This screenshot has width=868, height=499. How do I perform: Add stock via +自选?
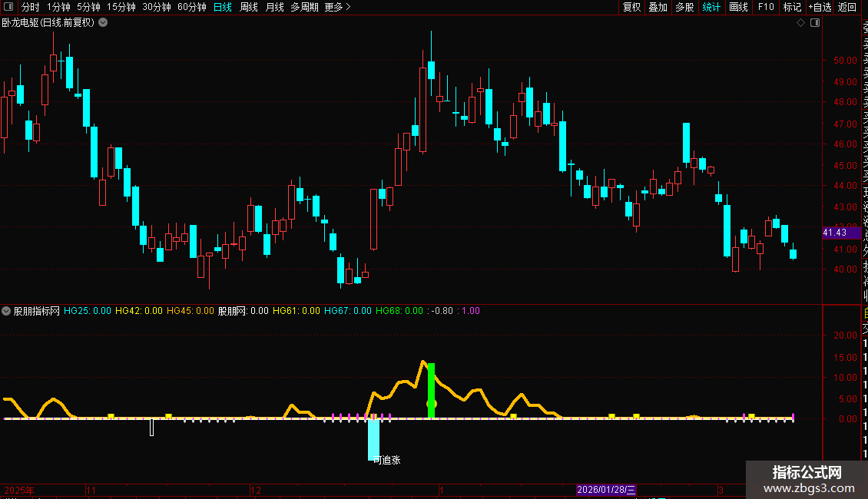pyautogui.click(x=820, y=7)
